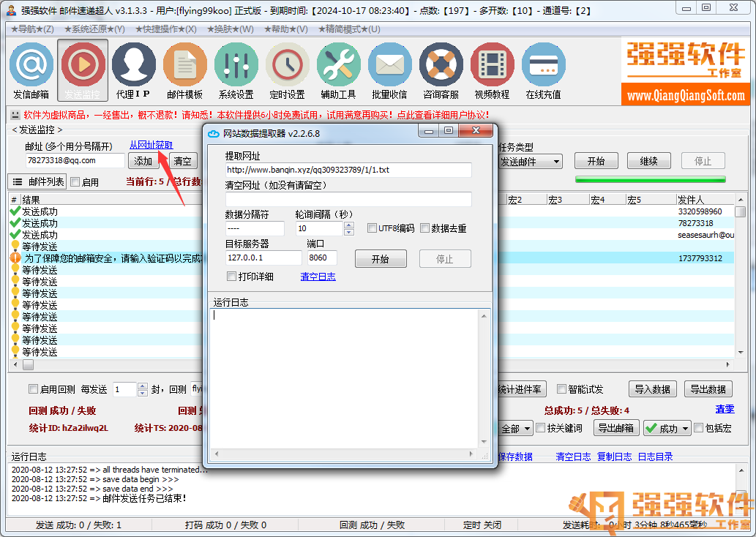Screen dimensions: 756x537
Task: Toggle the 智能试发 checkbox
Action: 561,388
